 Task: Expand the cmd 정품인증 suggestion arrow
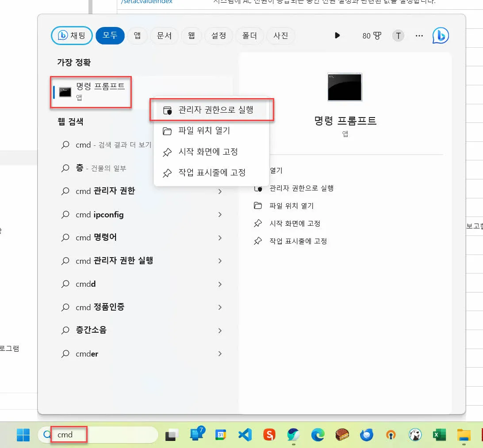click(220, 307)
